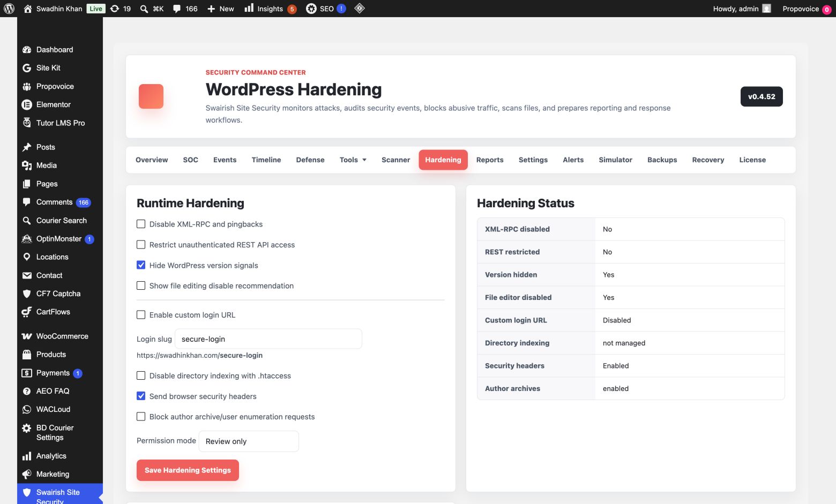Check Disable directory indexing with .htaccess
This screenshot has height=504, width=836.
pos(141,375)
